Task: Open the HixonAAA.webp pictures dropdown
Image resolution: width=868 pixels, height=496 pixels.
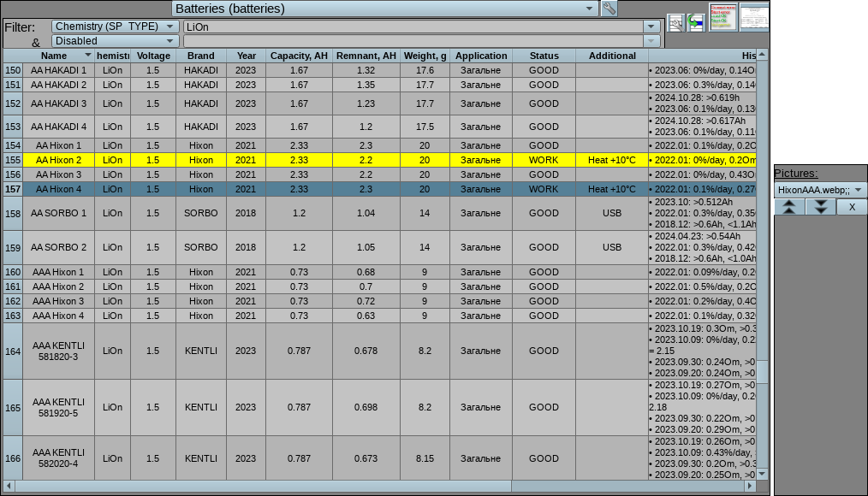Action: click(x=858, y=190)
